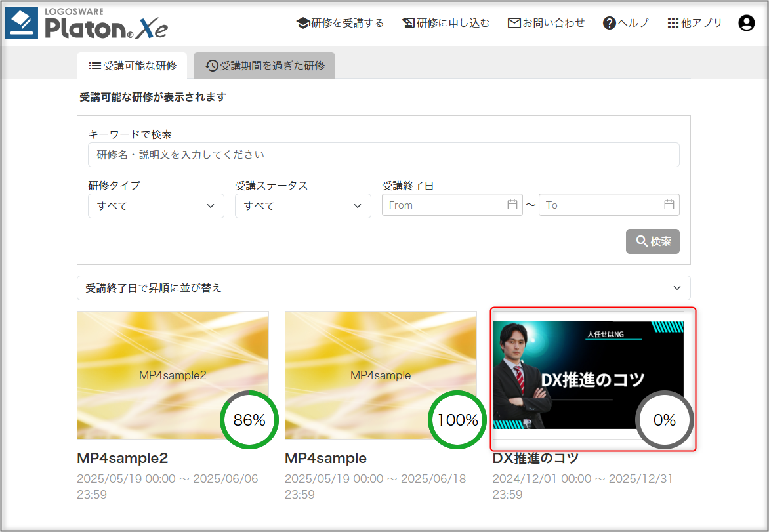Click the 研修に申し込む apply icon
The height and width of the screenshot is (532, 769).
click(x=409, y=23)
